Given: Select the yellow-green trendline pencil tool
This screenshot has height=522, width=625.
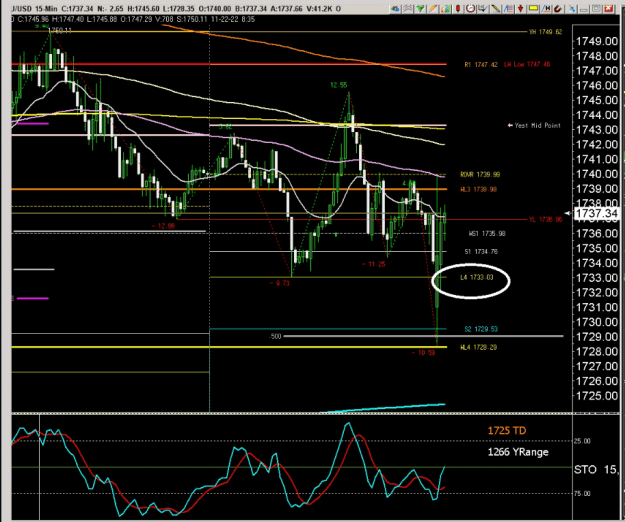Looking at the screenshot, I should (x=495, y=8).
